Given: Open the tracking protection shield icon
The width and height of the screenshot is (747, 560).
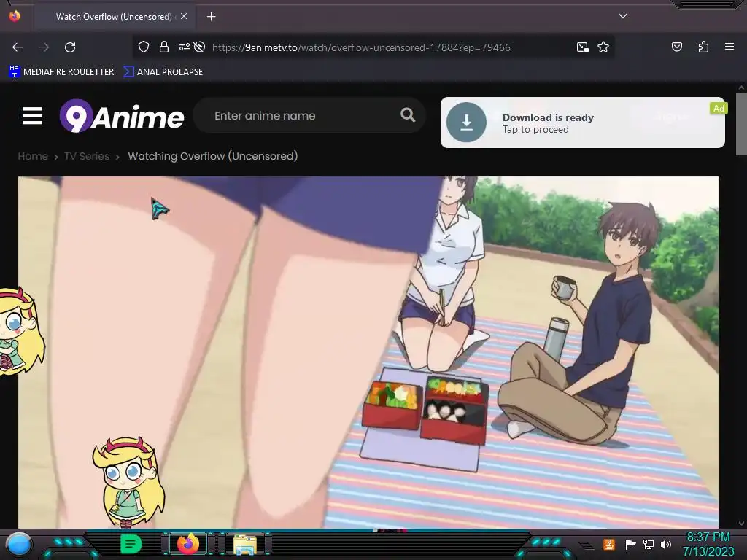Looking at the screenshot, I should [x=144, y=47].
